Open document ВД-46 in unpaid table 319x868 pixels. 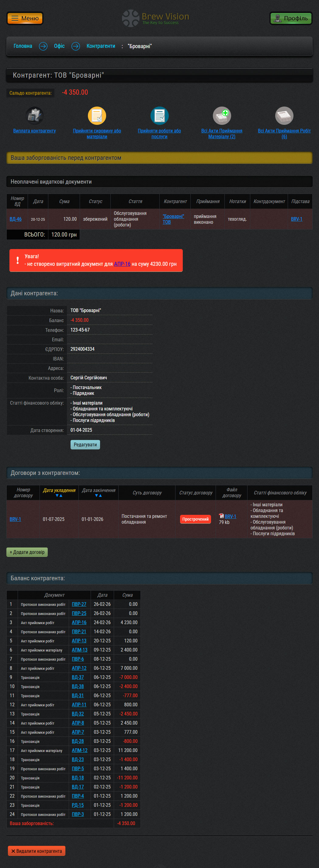[16, 219]
